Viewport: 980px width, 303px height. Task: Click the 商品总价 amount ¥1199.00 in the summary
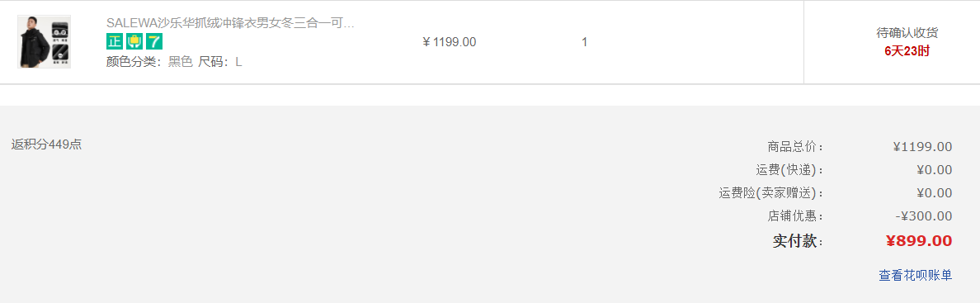click(x=922, y=147)
